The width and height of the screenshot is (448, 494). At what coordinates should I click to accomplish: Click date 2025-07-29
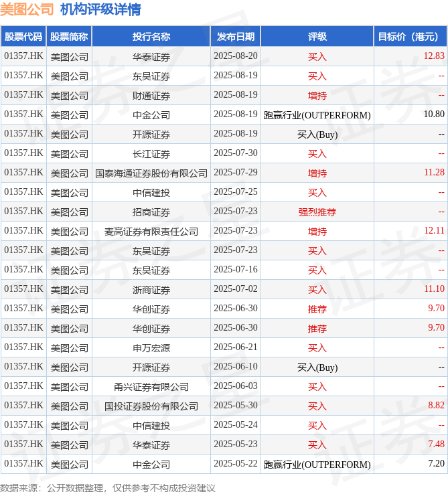pyautogui.click(x=236, y=172)
